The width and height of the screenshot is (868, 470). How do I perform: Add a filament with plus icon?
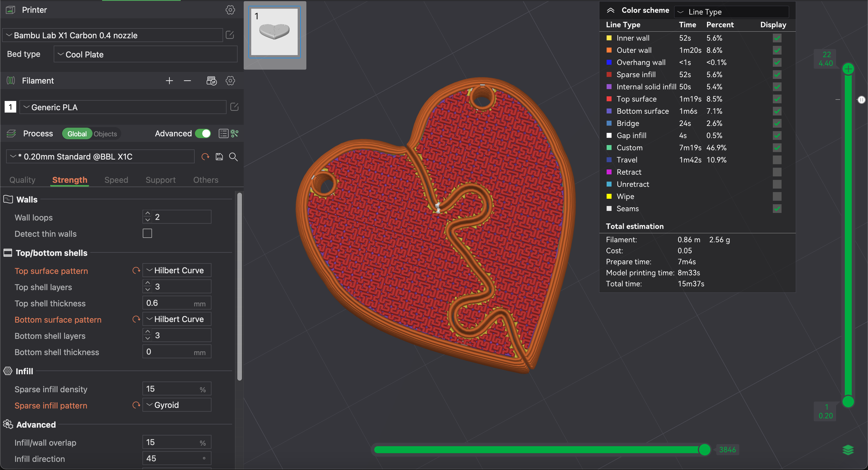[x=169, y=81]
